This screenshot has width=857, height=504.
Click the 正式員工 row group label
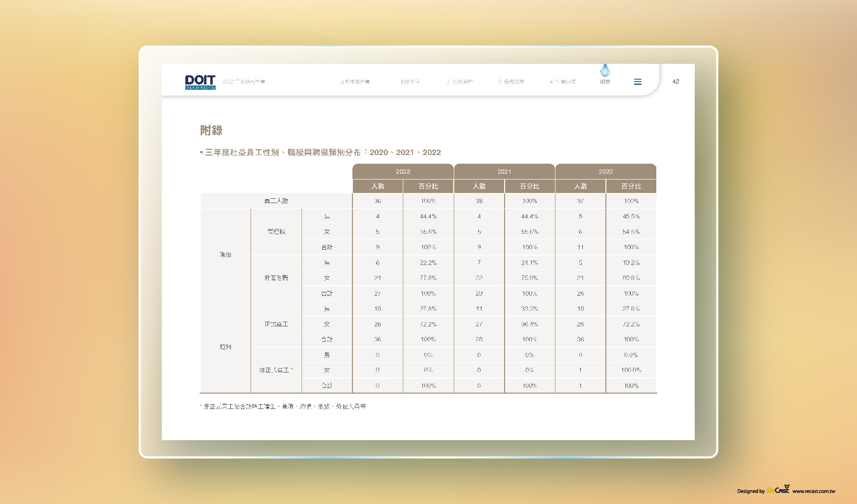[x=276, y=324]
